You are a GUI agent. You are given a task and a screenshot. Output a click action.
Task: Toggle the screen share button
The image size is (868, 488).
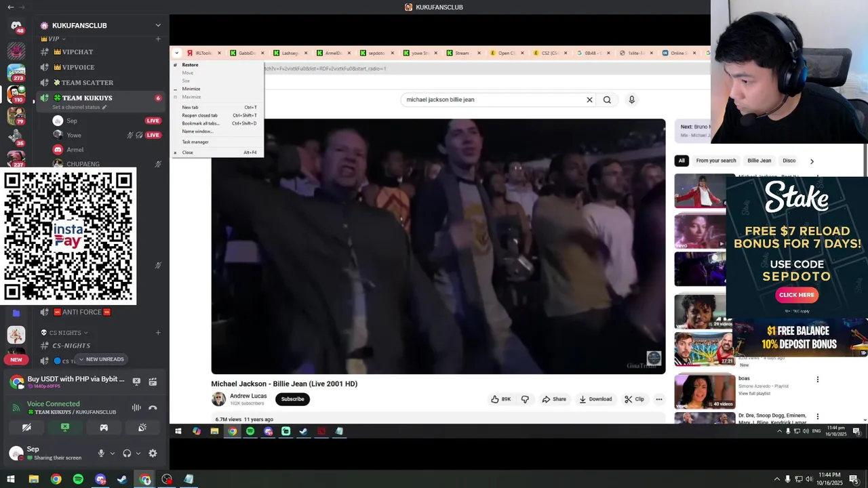coord(65,428)
